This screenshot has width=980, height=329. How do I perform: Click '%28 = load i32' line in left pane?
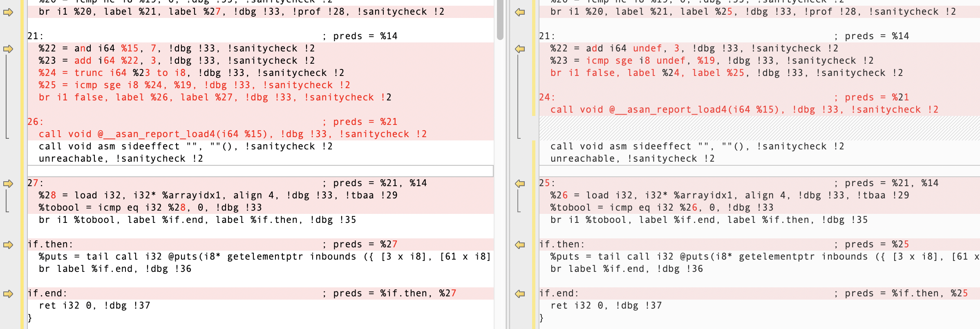[218, 196]
